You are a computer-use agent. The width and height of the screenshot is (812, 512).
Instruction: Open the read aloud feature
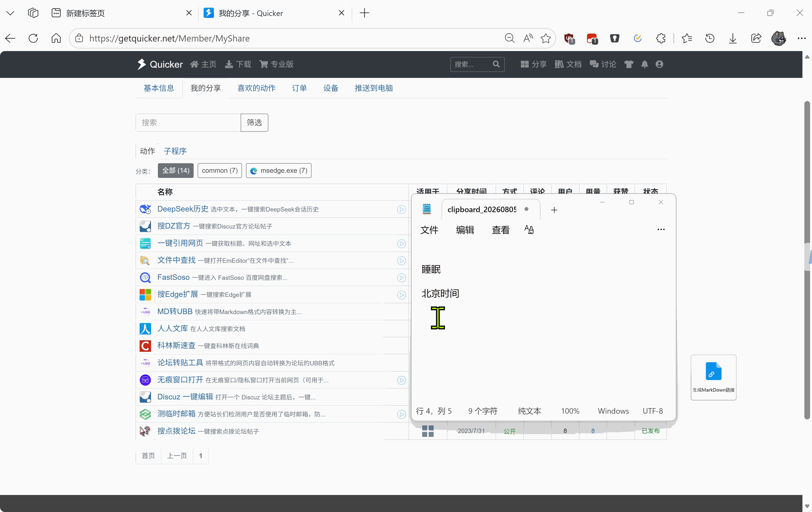point(528,39)
